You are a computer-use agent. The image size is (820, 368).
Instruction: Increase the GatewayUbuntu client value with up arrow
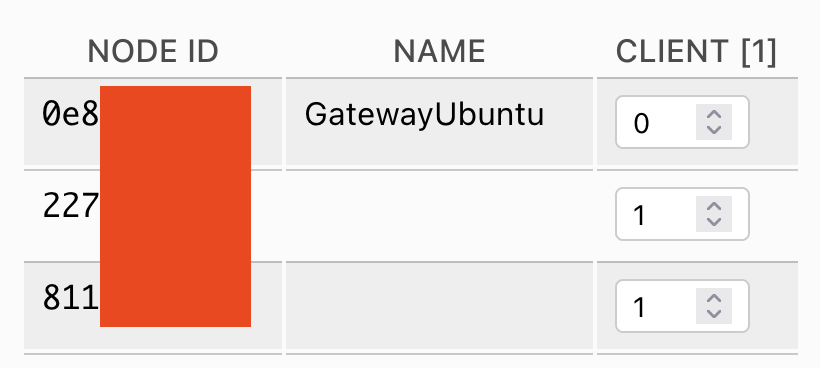(x=714, y=115)
